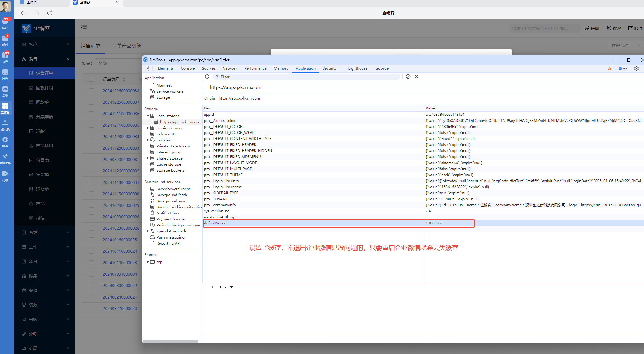Screen dimensions: 644x354
Task: Clear all storage entries icon
Action: [x=408, y=77]
